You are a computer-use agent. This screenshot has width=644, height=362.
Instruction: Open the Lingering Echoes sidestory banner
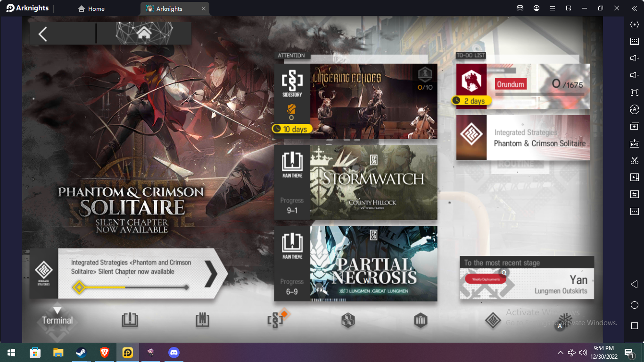point(355,101)
